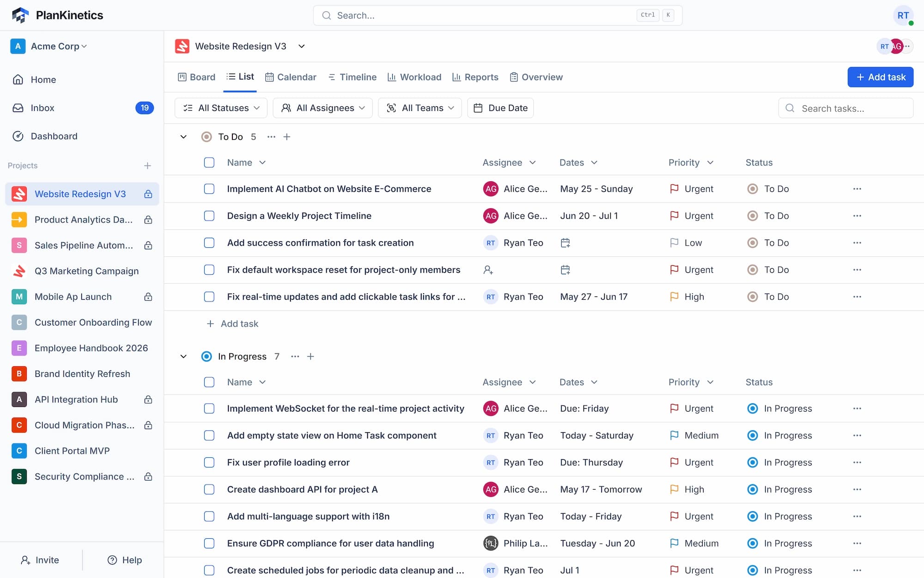The width and height of the screenshot is (924, 578).
Task: Click the PlanKinetics logo icon
Action: [x=20, y=15]
